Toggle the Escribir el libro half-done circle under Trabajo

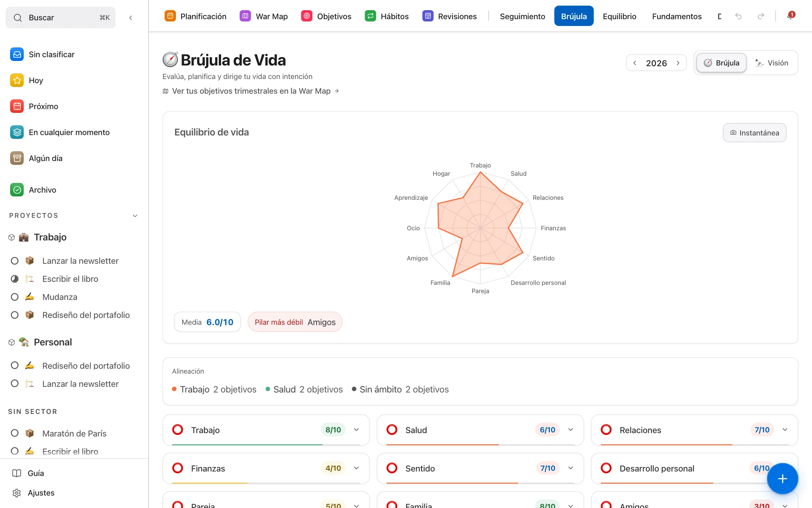point(15,279)
